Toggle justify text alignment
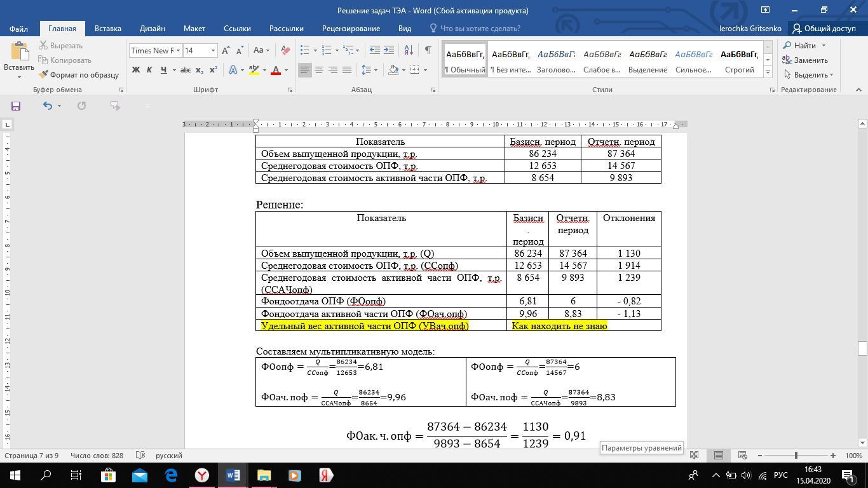 [x=347, y=70]
